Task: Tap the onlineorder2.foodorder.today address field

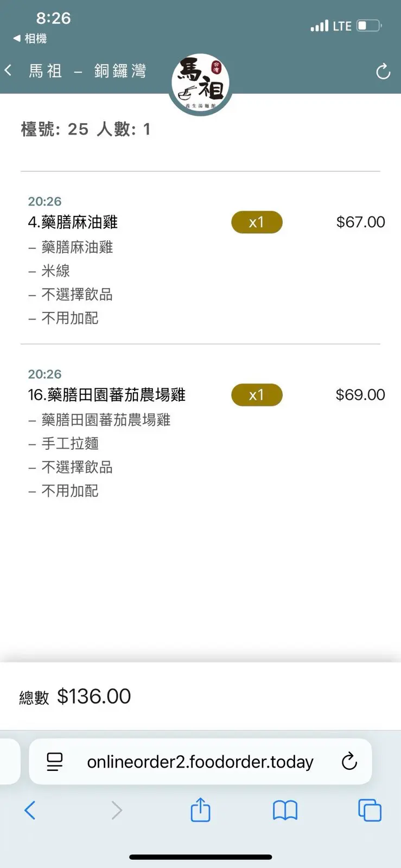Action: click(200, 762)
